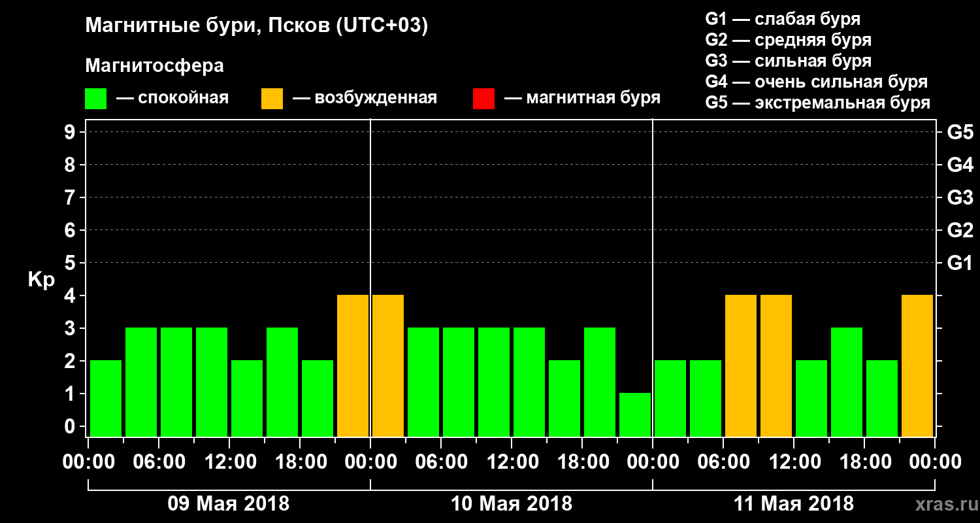Click the '06:00' time label for 09 Мая
The width and height of the screenshot is (980, 523).
pyautogui.click(x=159, y=462)
